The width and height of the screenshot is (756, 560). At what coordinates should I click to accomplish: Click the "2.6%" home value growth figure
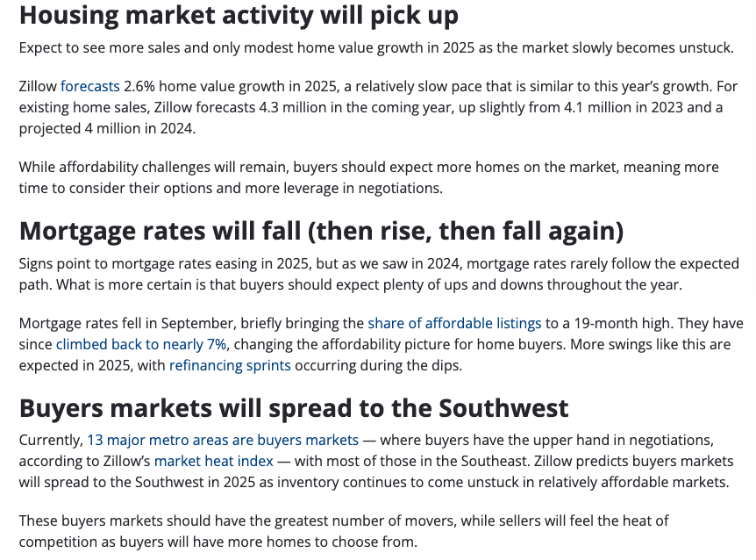pos(139,86)
